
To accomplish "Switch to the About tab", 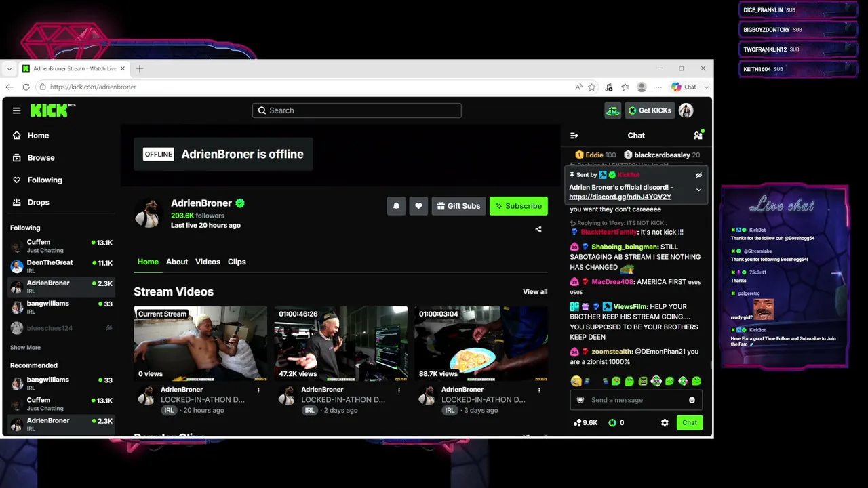I will [x=177, y=262].
